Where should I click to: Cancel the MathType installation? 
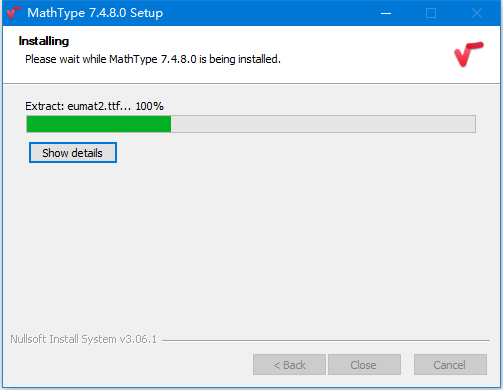pos(450,365)
